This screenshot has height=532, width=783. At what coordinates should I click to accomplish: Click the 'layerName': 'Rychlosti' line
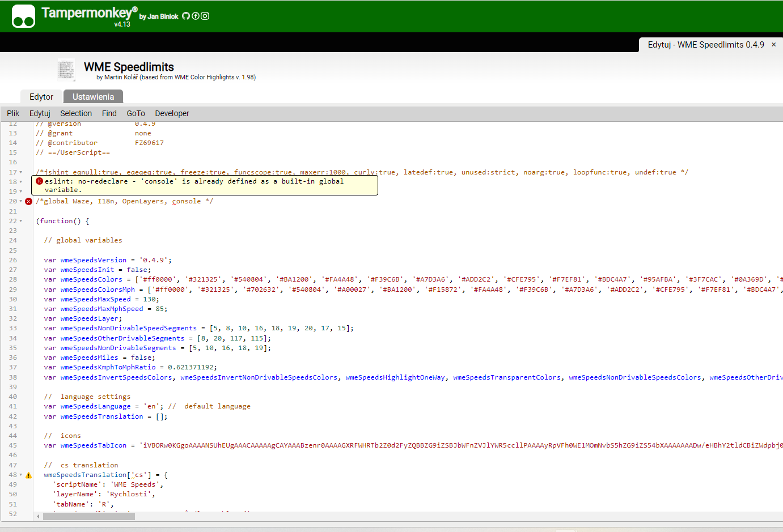(x=104, y=494)
